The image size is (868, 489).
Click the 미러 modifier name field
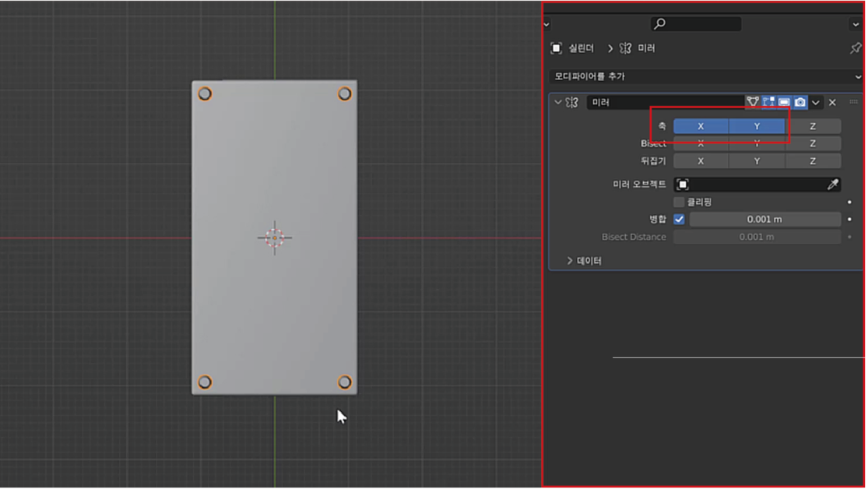666,103
